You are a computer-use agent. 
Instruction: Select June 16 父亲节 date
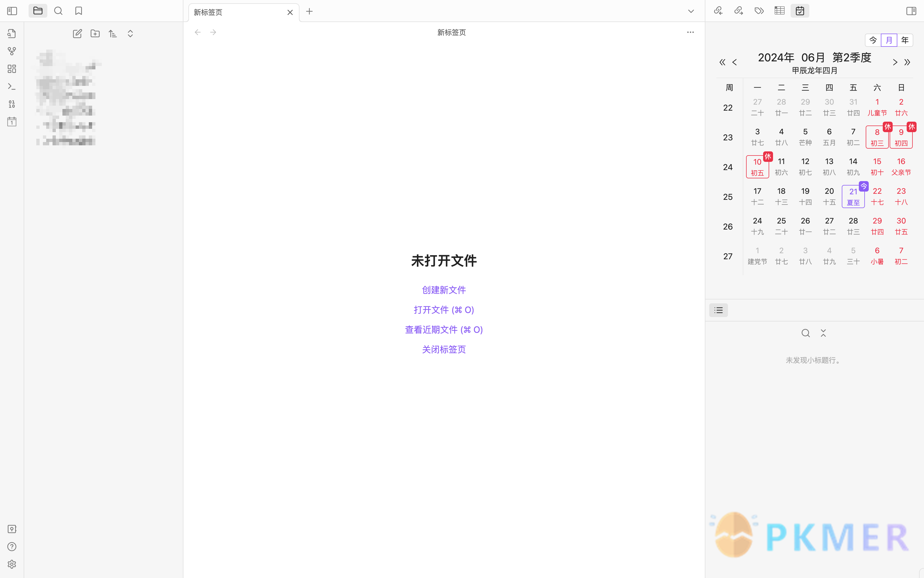901,167
